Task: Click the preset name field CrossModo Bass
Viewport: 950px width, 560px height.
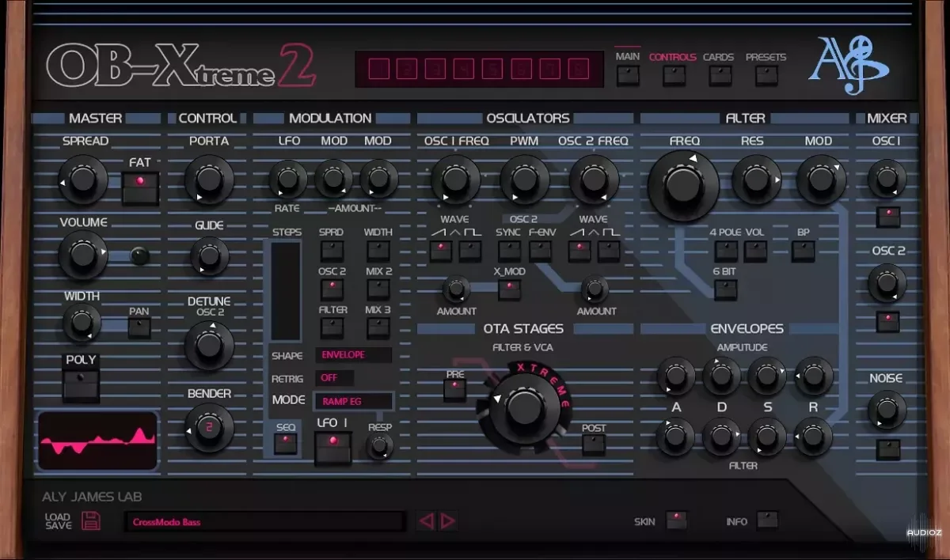Action: coord(264,522)
